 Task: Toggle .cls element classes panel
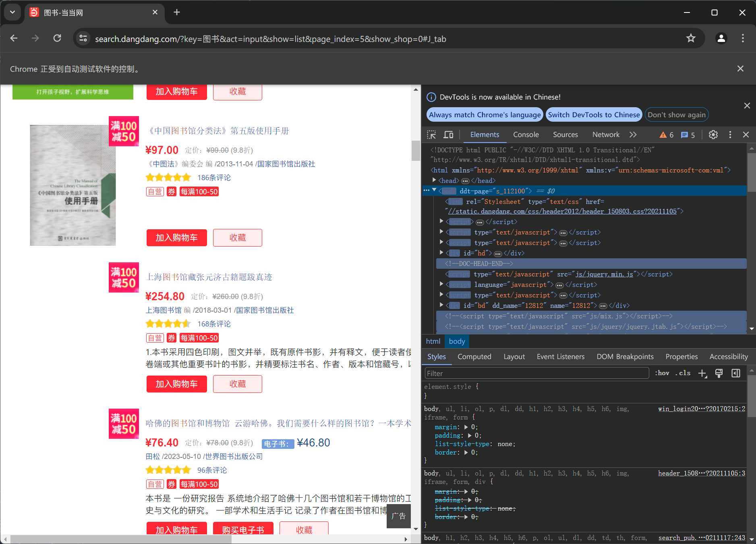coord(683,373)
